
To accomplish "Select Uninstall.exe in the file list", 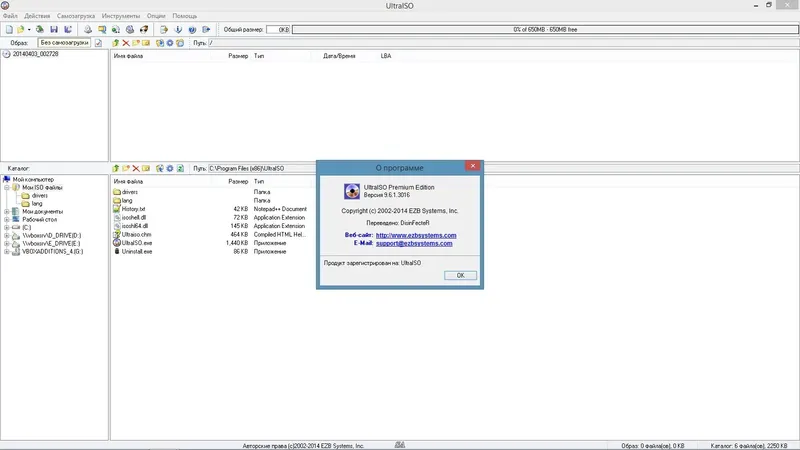I will [137, 252].
